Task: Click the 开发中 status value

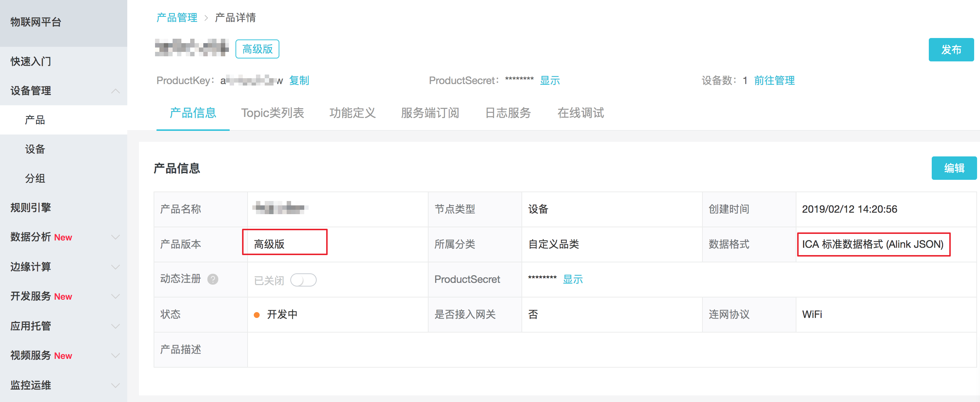Action: tap(282, 315)
